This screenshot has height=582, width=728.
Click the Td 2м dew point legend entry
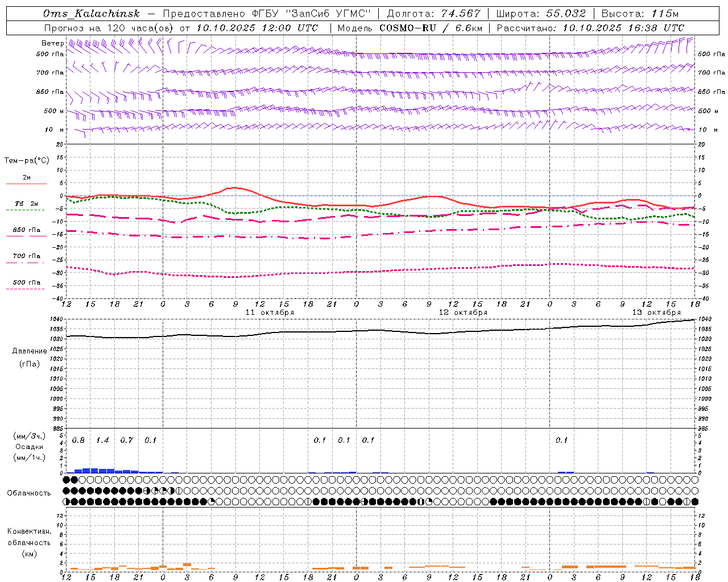coord(26,203)
